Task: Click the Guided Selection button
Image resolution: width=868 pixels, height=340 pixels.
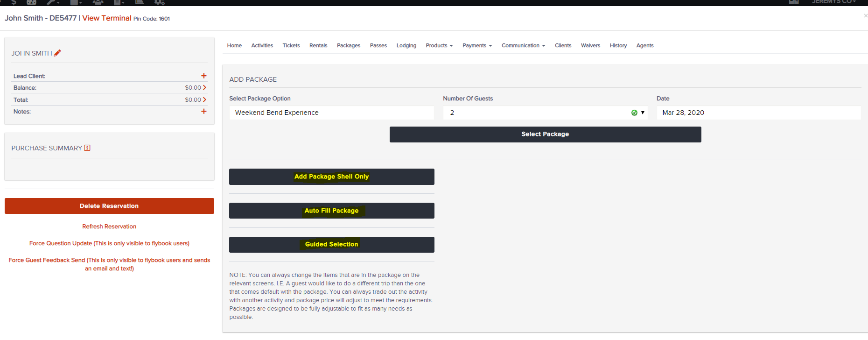Action: (x=332, y=245)
